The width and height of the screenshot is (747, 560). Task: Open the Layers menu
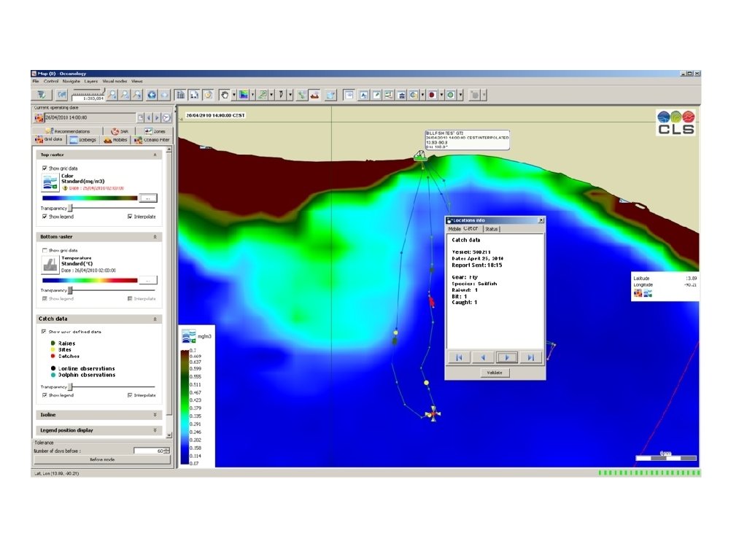pos(91,82)
